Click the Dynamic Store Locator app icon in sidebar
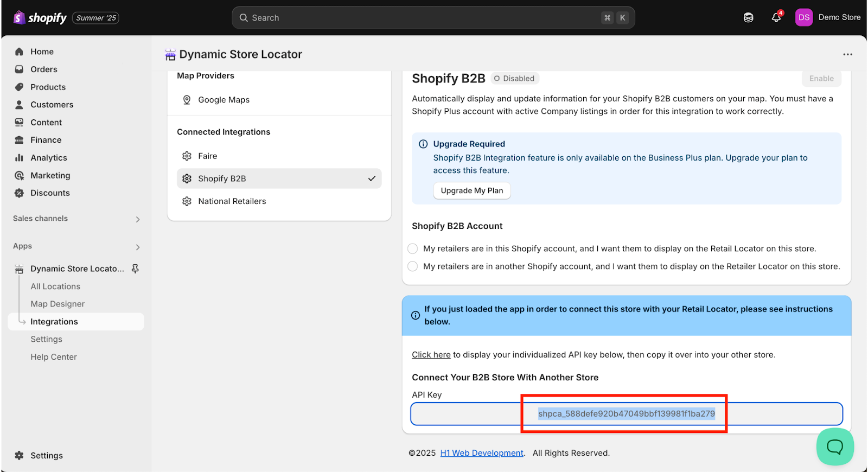This screenshot has height=472, width=868. click(20, 269)
